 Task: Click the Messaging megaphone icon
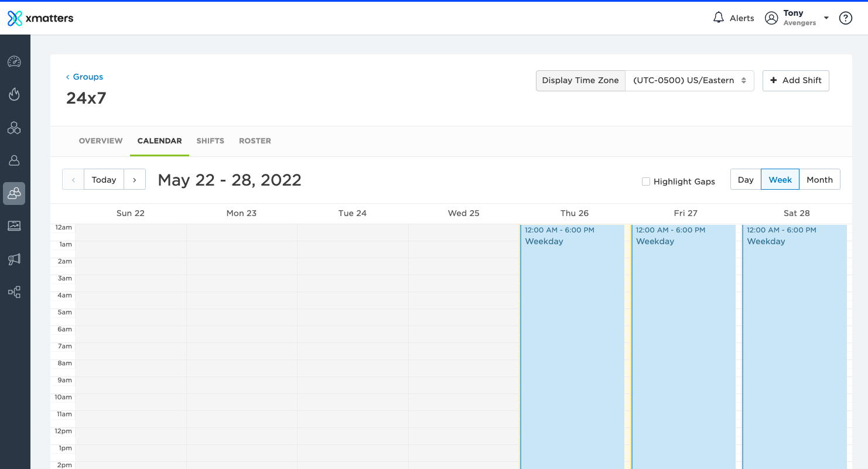14,259
